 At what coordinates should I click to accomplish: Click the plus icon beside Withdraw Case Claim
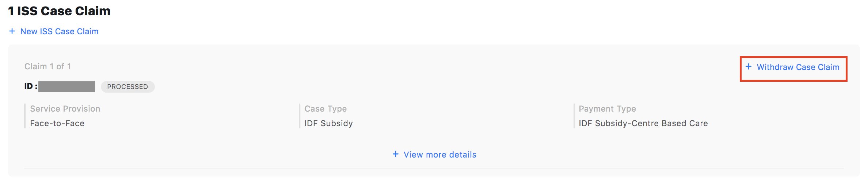[749, 67]
